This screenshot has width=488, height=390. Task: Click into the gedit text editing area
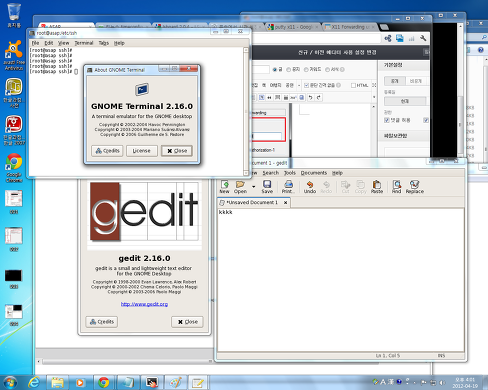tap(340, 280)
